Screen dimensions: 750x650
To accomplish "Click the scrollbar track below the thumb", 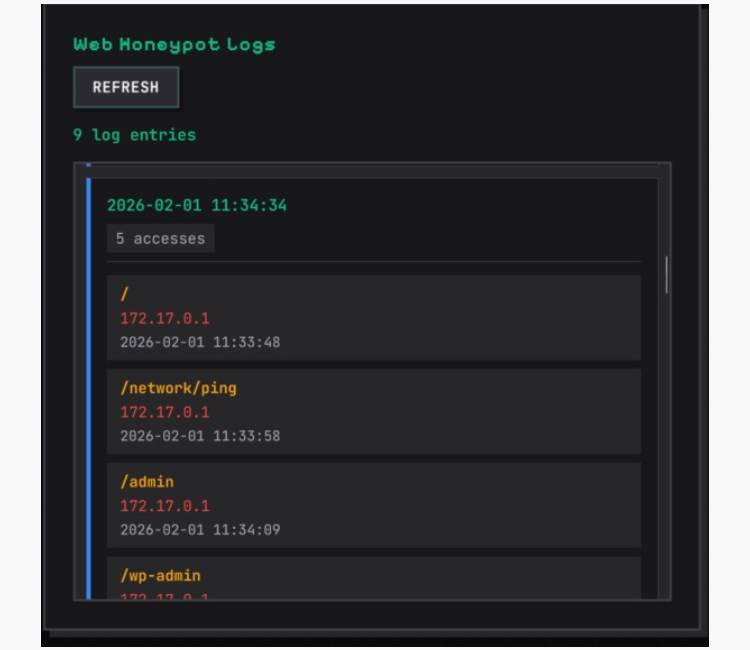I will [666, 450].
